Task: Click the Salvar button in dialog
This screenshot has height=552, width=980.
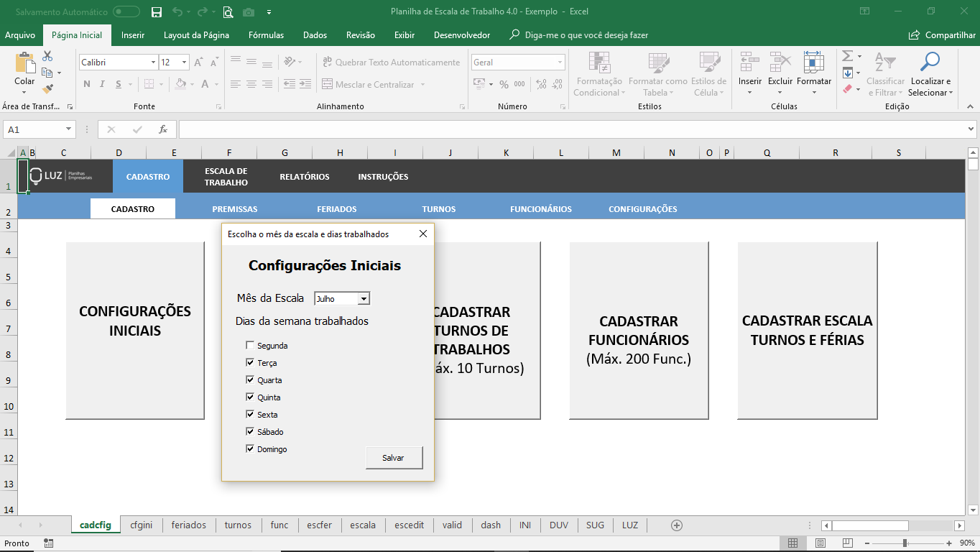Action: (x=393, y=458)
